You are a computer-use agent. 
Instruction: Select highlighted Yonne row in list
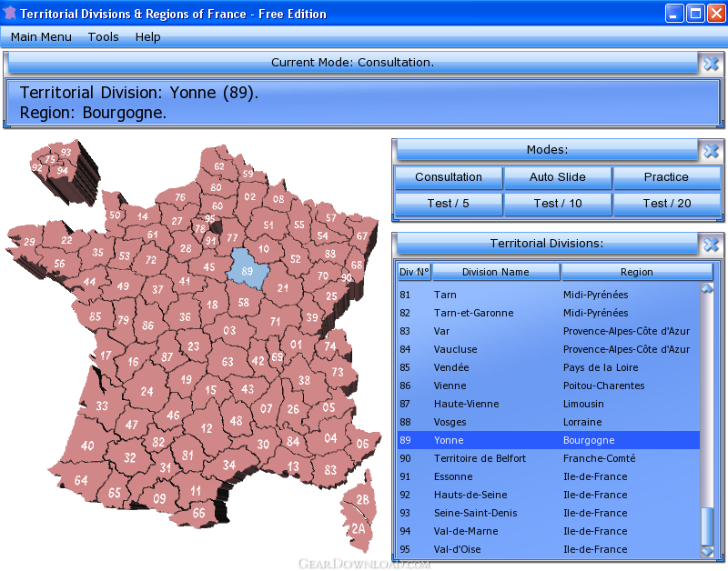tap(549, 440)
